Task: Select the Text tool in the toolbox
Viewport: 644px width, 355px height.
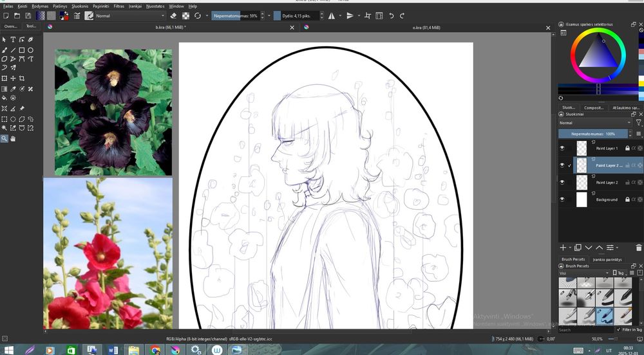Action: tap(13, 40)
